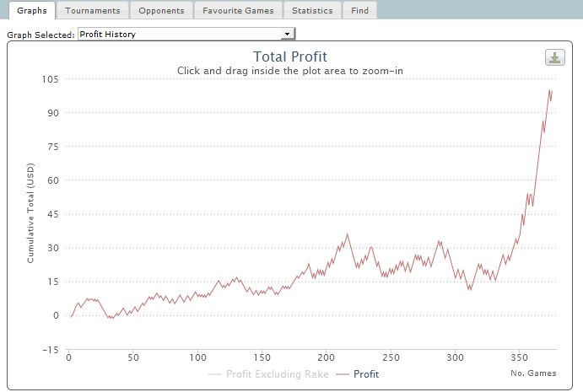Open the Opponents tab
The image size is (583, 392).
(161, 10)
